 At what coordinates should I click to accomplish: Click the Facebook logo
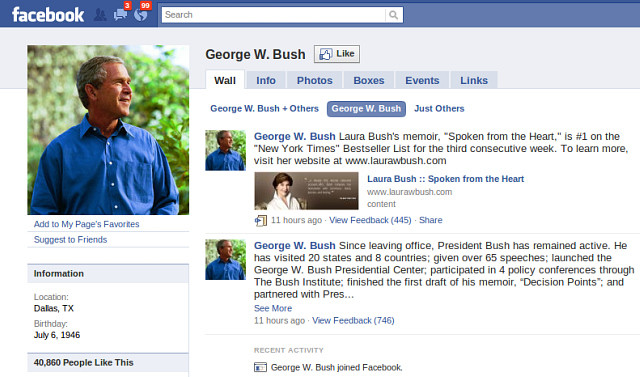[48, 15]
